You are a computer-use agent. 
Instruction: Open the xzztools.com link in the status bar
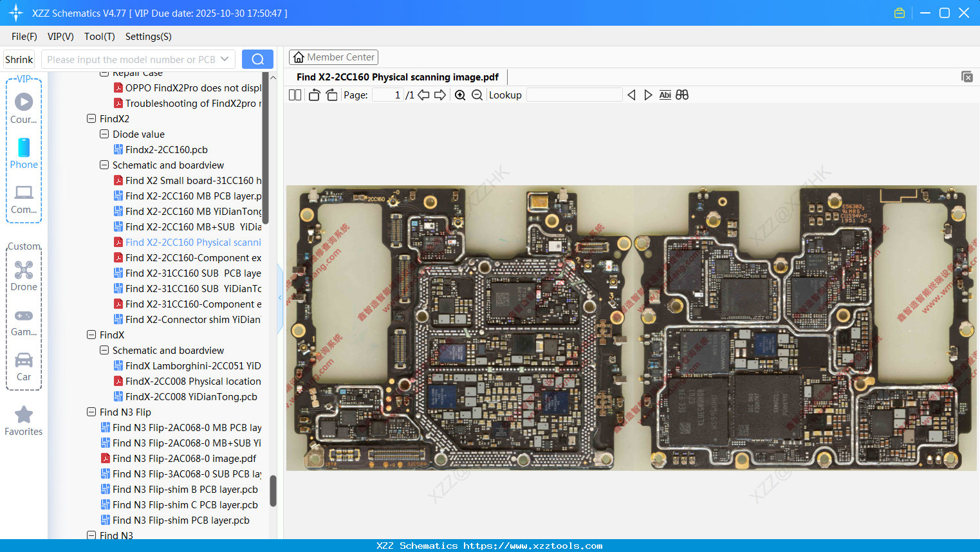(533, 546)
